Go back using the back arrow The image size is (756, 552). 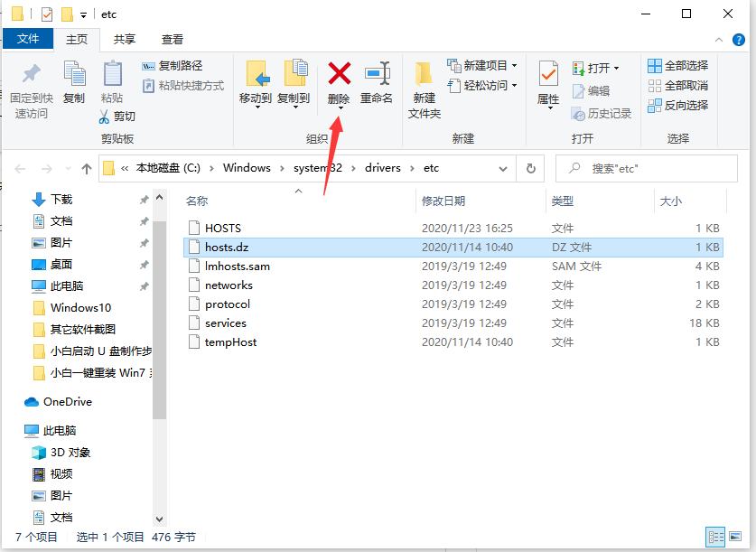[20, 169]
